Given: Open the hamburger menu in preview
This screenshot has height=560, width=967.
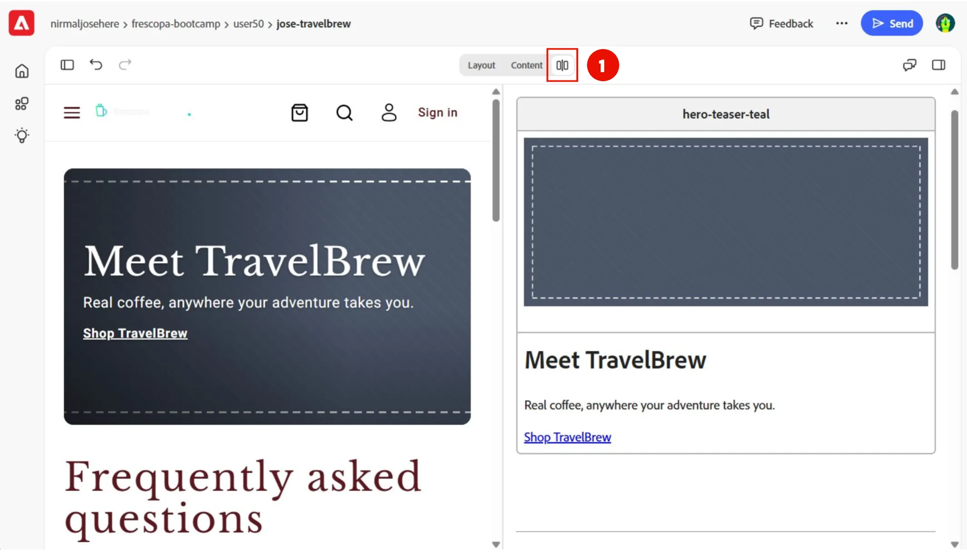Looking at the screenshot, I should click(x=72, y=113).
